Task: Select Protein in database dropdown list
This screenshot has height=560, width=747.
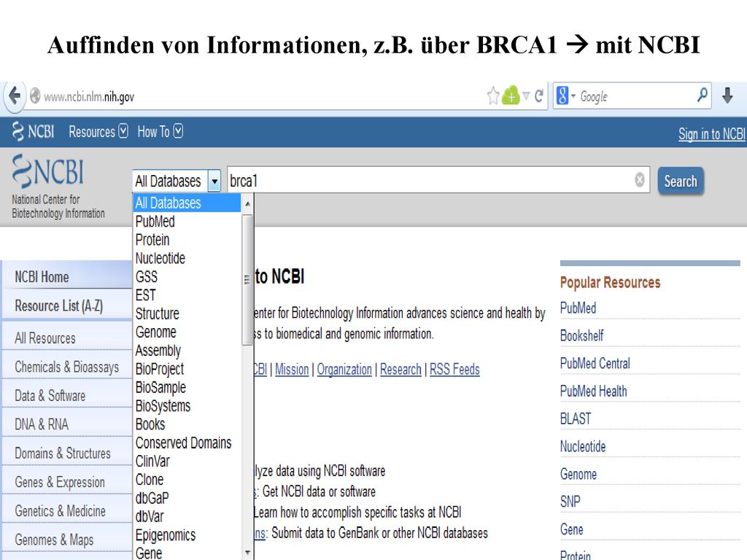Action: (187, 240)
